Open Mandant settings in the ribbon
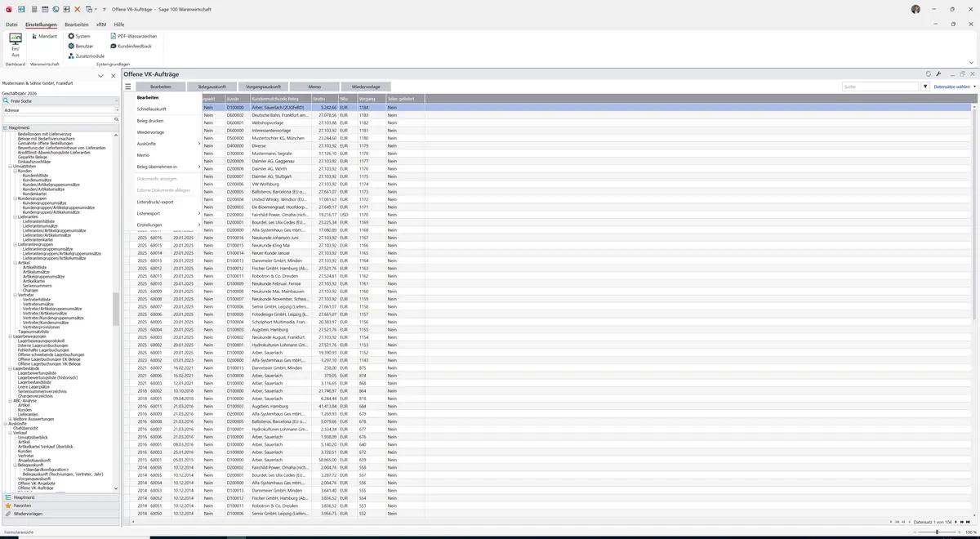 [43, 37]
